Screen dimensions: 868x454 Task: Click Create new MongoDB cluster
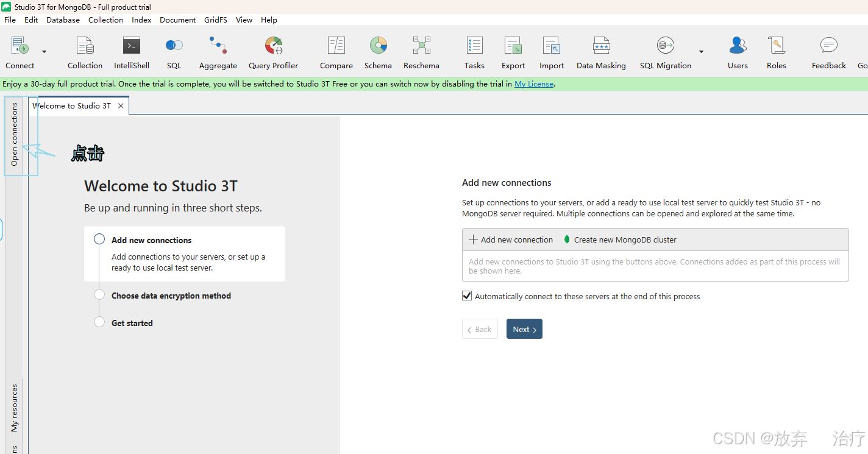[x=620, y=239]
